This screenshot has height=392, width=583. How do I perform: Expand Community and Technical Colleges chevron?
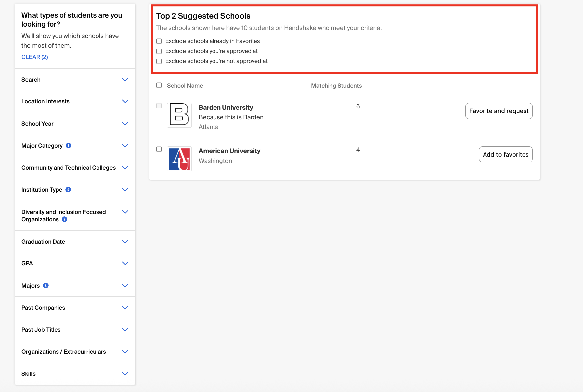(x=125, y=168)
